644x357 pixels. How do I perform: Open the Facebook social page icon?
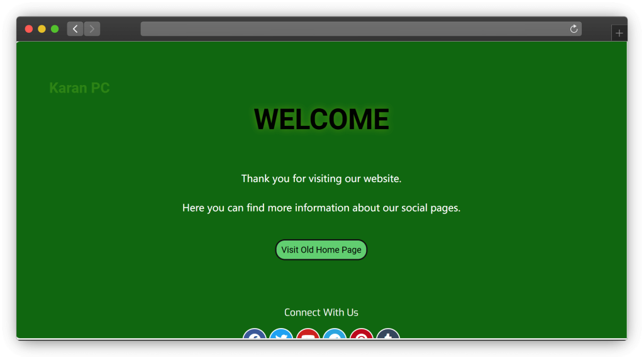click(x=255, y=334)
